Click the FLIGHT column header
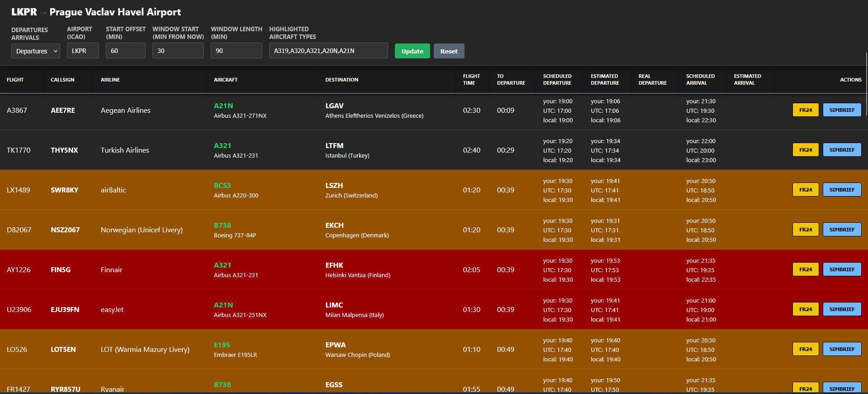The height and width of the screenshot is (394, 868). coord(15,80)
